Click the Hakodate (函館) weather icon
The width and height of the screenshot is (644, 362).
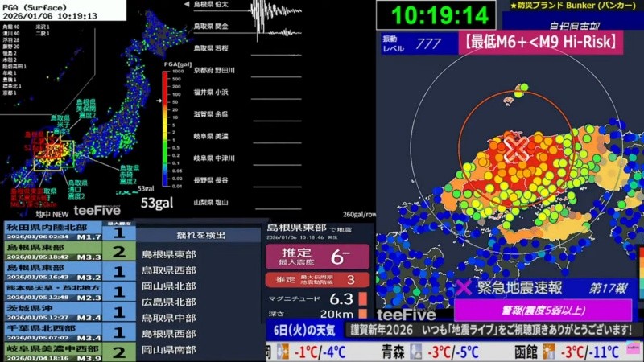tap(548, 352)
